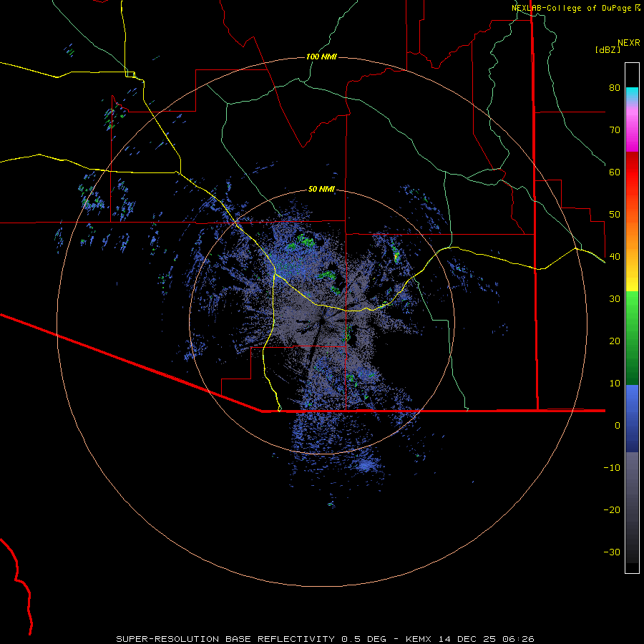This screenshot has height=644, width=644.
Task: Click the 14 DEC 25 06:26 timestamp
Action: 487,639
